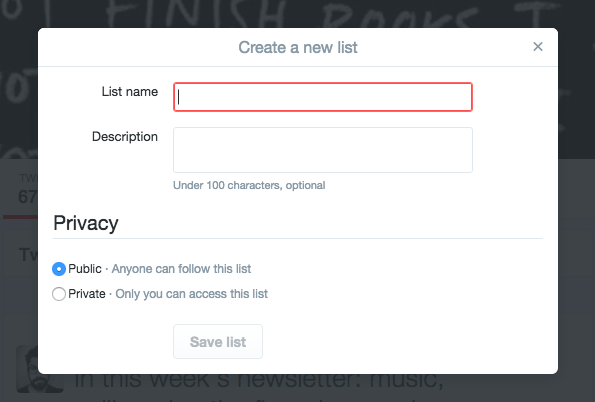This screenshot has width=595, height=402.
Task: Select the Public privacy radio button
Action: pos(59,269)
